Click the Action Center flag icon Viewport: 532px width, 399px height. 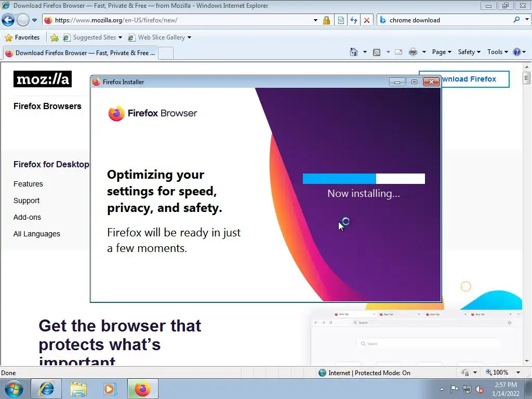(x=454, y=389)
